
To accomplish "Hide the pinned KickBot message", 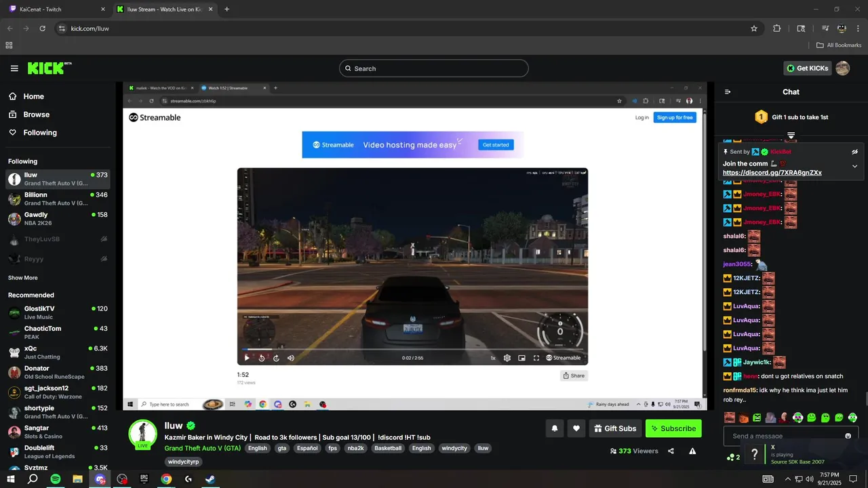I will (x=854, y=152).
